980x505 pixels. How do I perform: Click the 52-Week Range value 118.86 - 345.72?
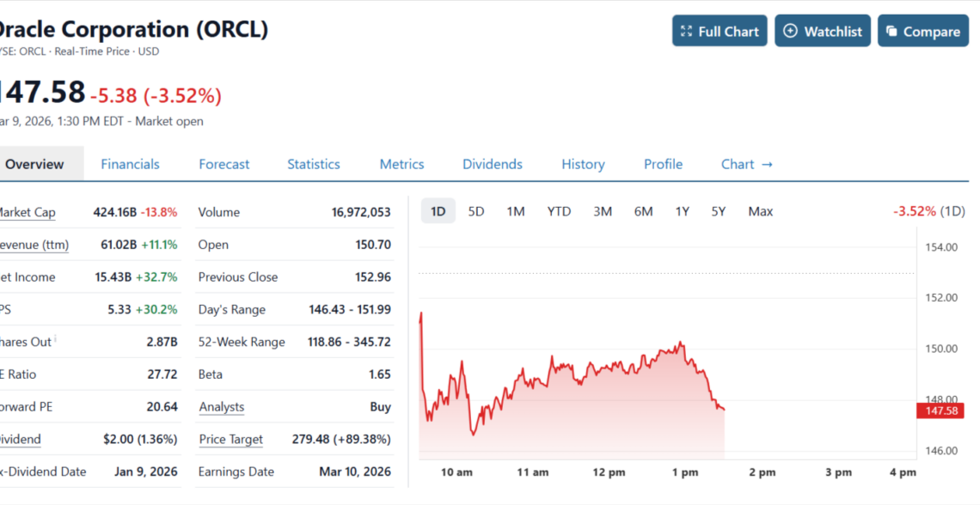coord(349,342)
